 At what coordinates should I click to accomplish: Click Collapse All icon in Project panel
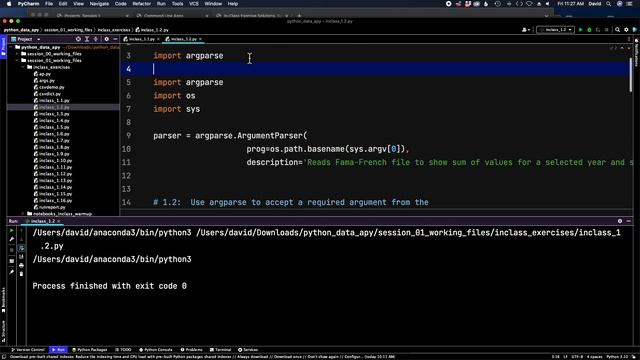click(96, 39)
